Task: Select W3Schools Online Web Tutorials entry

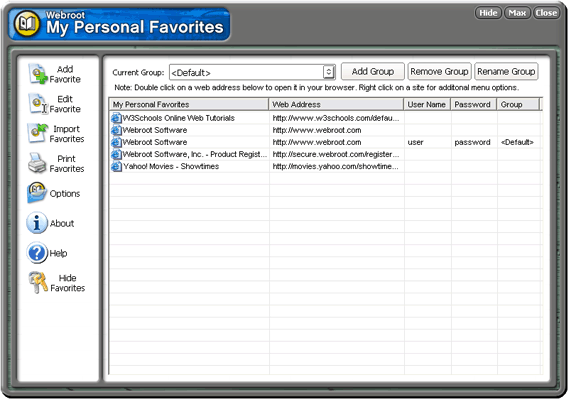Action: tap(179, 118)
